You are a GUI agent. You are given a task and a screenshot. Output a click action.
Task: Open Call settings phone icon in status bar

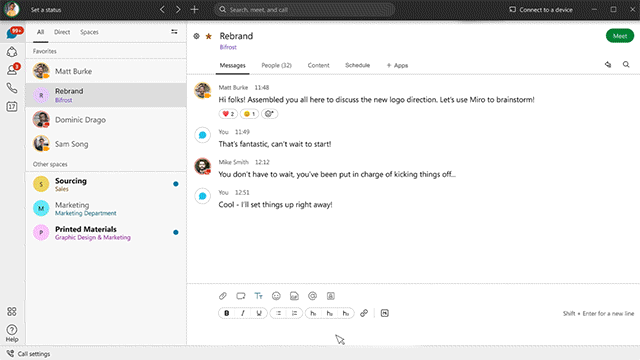[10, 353]
